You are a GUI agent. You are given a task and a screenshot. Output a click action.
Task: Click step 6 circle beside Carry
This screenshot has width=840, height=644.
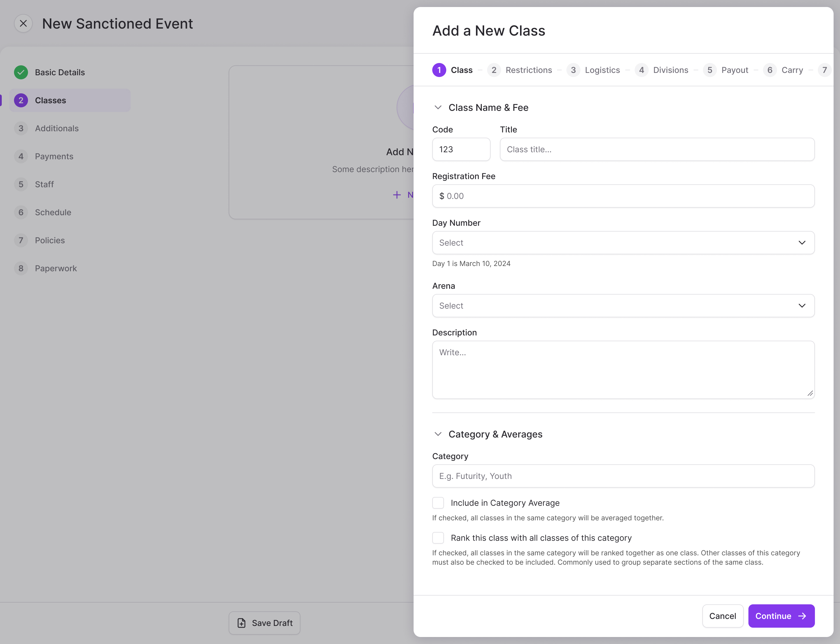770,70
